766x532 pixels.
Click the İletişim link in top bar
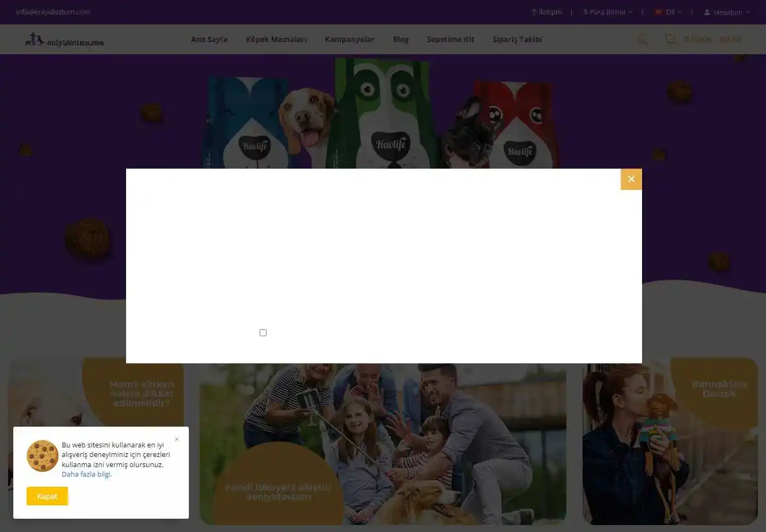546,12
